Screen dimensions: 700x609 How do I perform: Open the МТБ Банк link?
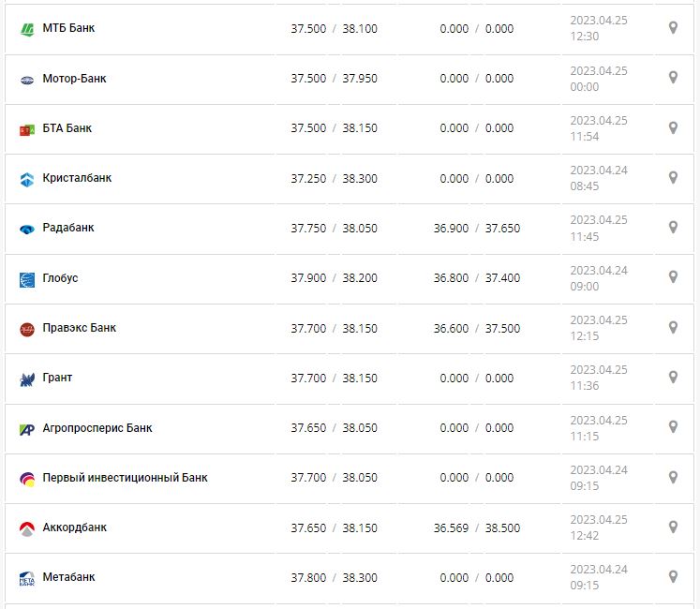coord(68,28)
